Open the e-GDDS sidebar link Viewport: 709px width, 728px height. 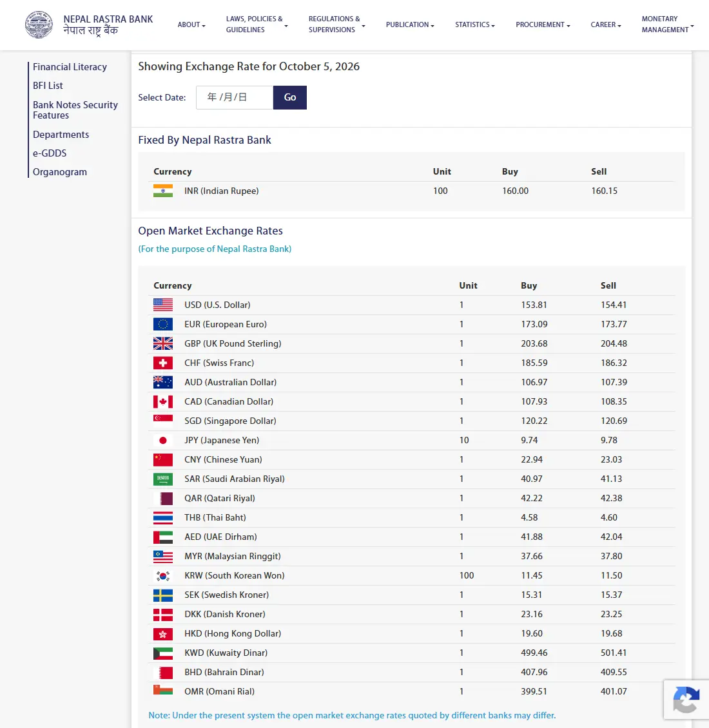[50, 153]
